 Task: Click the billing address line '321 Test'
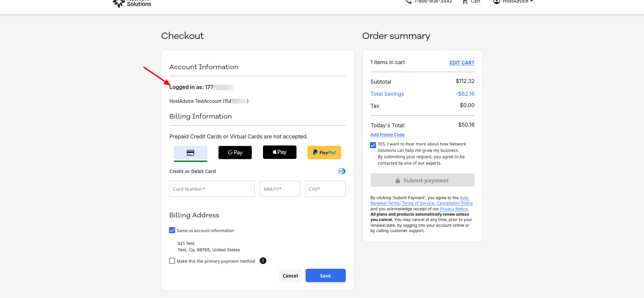point(186,243)
